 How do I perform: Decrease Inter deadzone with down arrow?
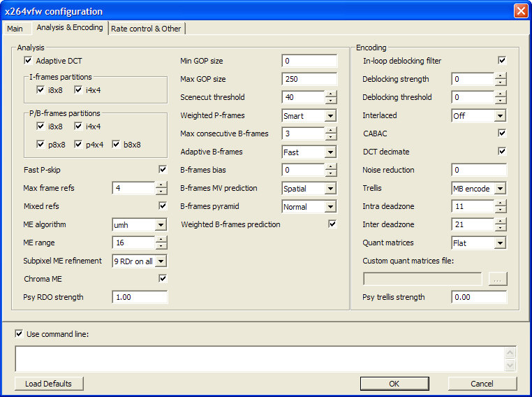(x=501, y=227)
